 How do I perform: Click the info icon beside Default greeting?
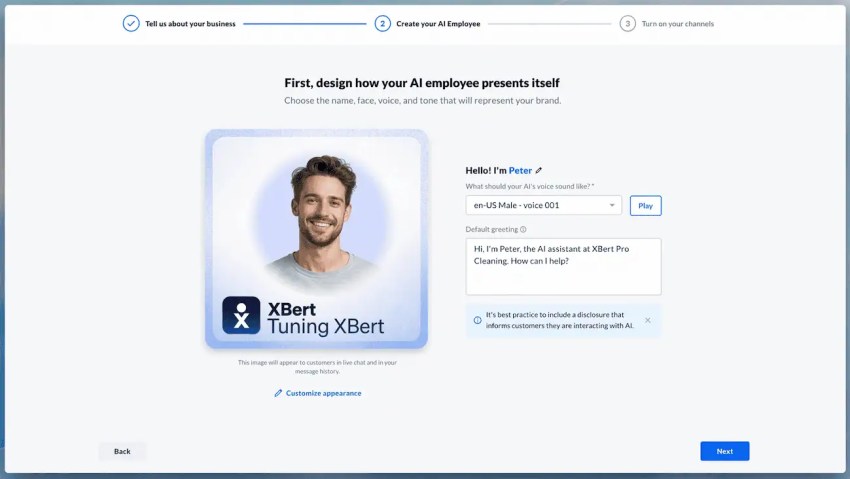tap(523, 229)
